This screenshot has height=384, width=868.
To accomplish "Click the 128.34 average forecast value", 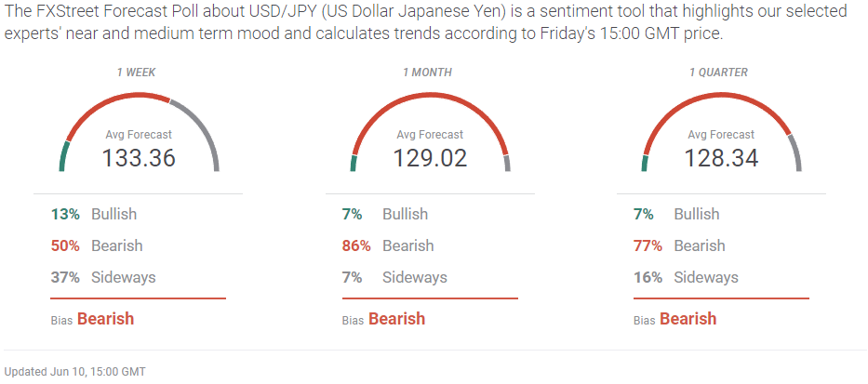I will pyautogui.click(x=721, y=158).
